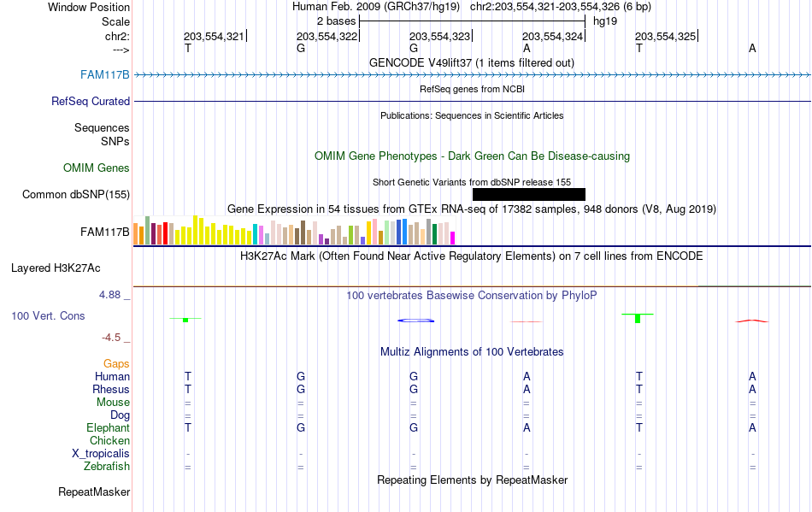Click the PhyloP maximum value 4.88
The width and height of the screenshot is (812, 512).
pos(109,295)
